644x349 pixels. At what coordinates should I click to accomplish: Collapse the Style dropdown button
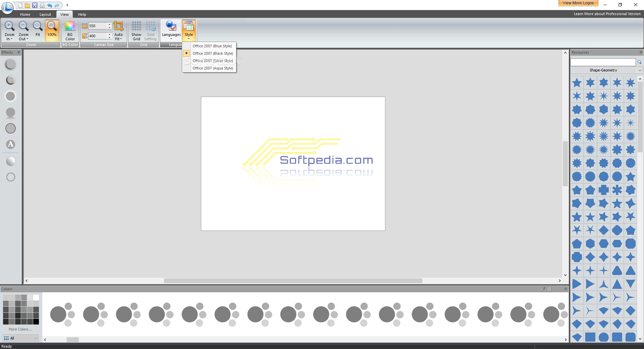(x=189, y=31)
